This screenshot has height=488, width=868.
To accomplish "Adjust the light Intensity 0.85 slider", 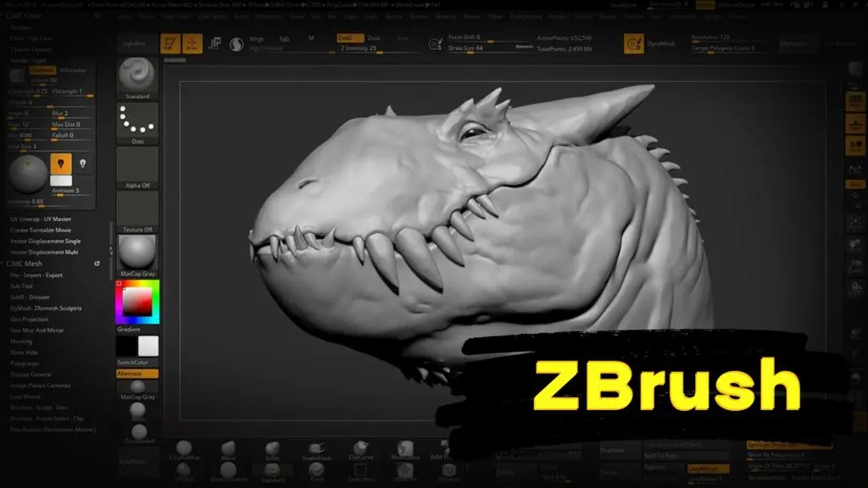I will tap(51, 202).
